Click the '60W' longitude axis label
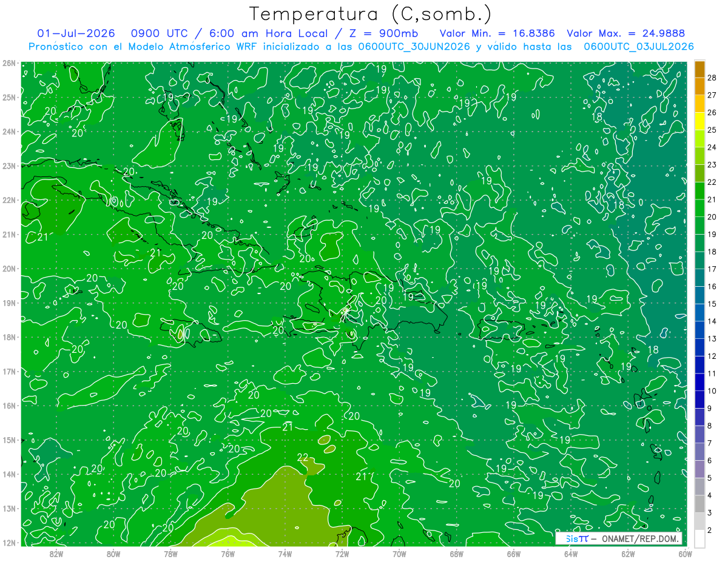The width and height of the screenshot is (728, 562). pyautogui.click(x=684, y=554)
